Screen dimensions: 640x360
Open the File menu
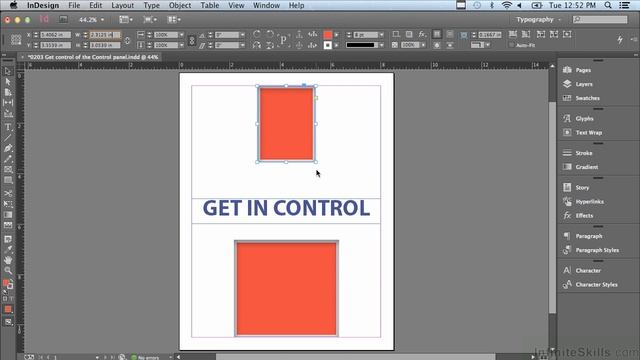pyautogui.click(x=74, y=5)
